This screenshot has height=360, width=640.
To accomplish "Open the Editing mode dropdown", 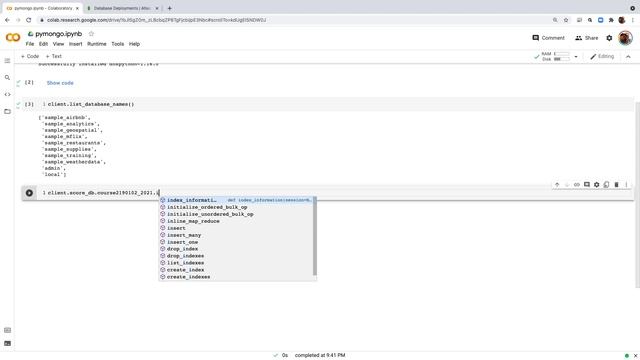I will 602,57.
